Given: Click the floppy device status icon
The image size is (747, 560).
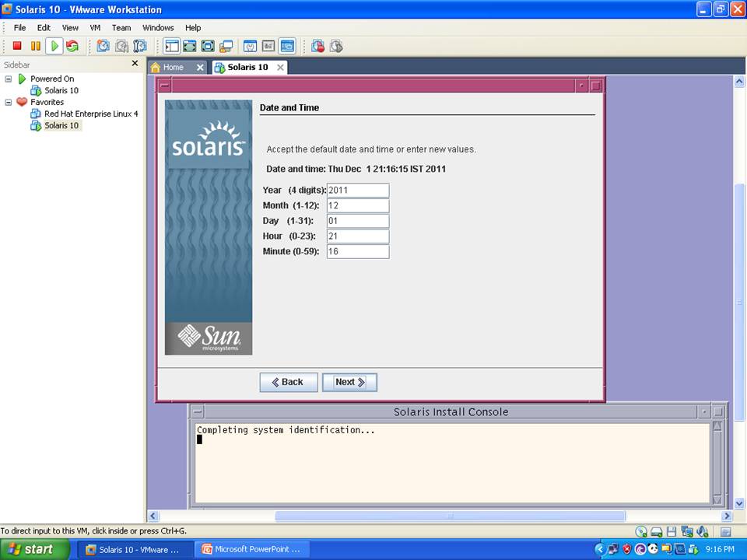Looking at the screenshot, I should tap(672, 531).
